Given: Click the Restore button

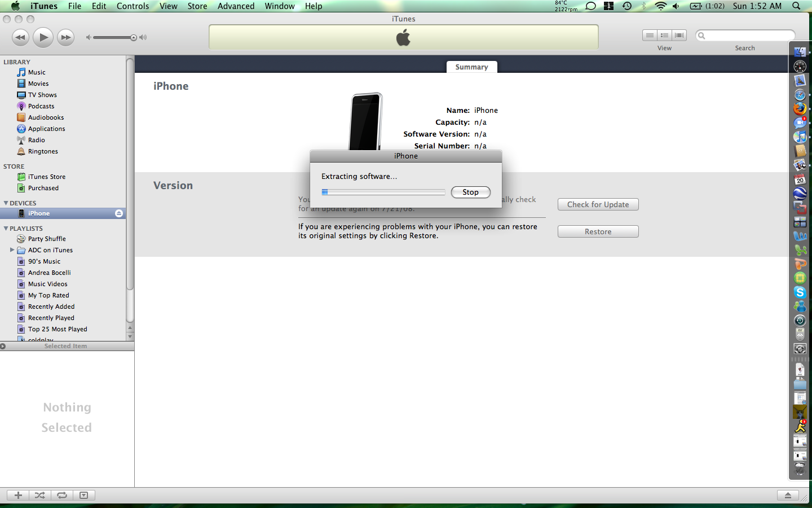Looking at the screenshot, I should click(598, 231).
